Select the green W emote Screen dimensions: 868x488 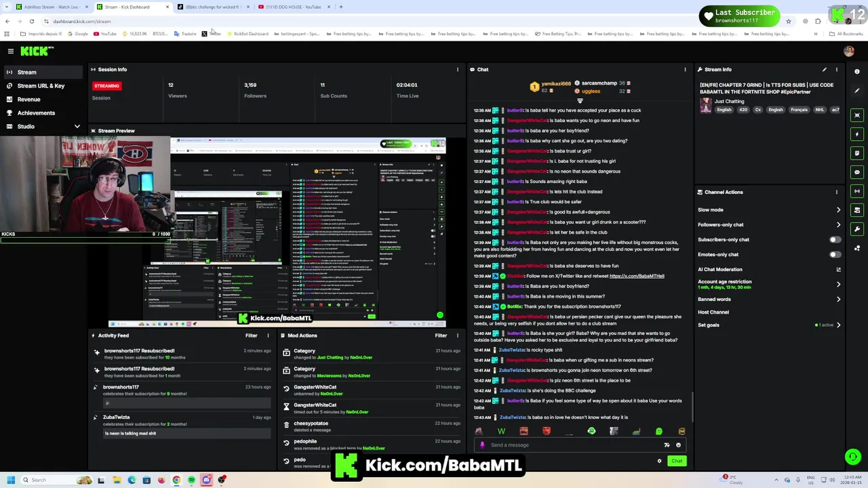pos(501,431)
